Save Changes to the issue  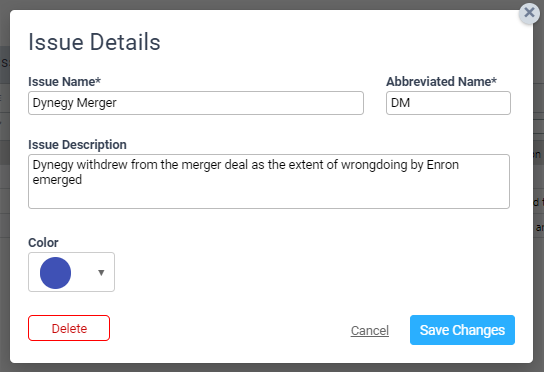click(x=462, y=330)
